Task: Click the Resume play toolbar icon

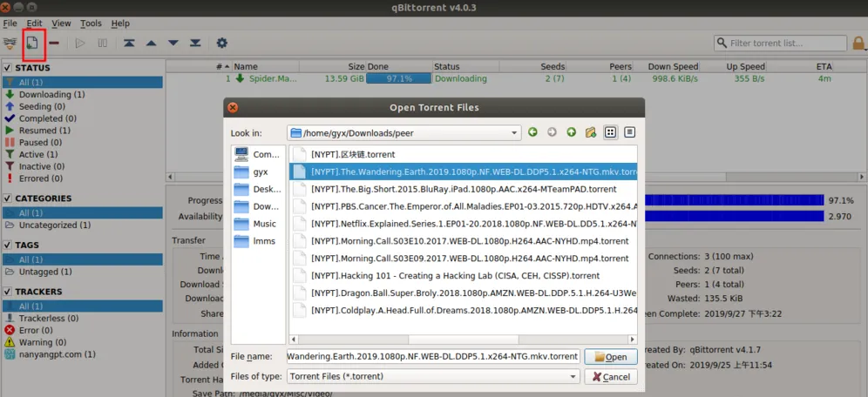Action: tap(80, 44)
